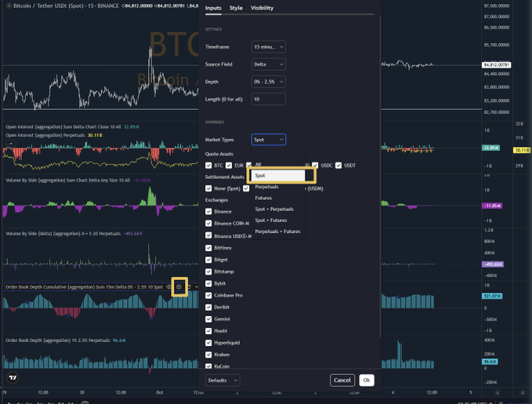532x404 pixels.
Task: Select Perpetuals + Futures option
Action: [x=278, y=231]
